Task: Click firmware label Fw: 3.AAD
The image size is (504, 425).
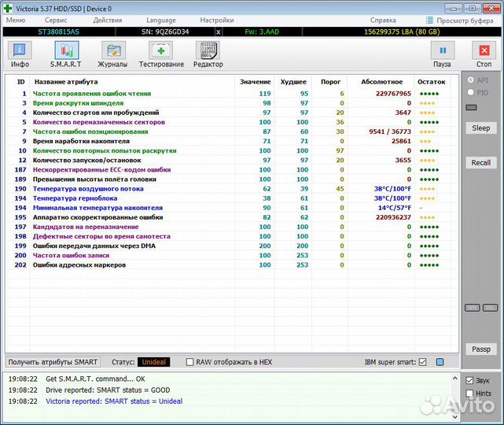Action: tap(262, 31)
